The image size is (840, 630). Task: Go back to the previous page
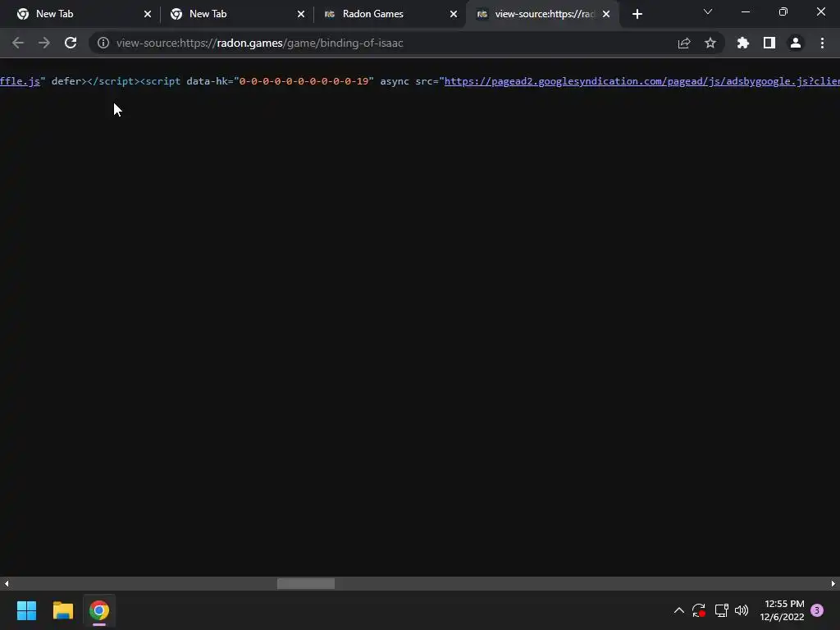coord(18,43)
